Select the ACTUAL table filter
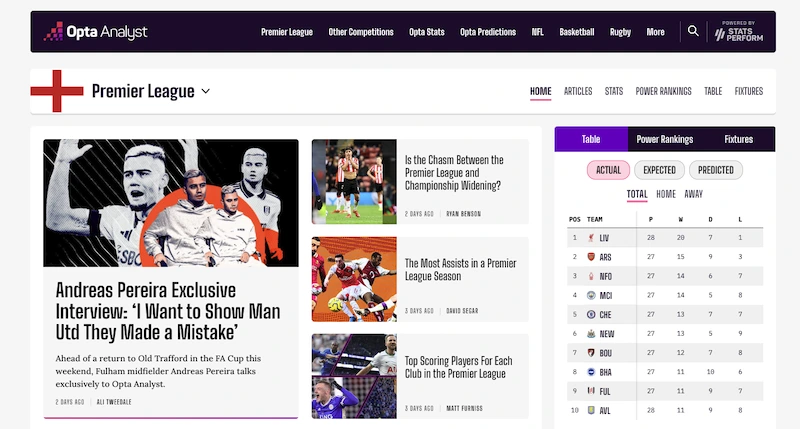The width and height of the screenshot is (800, 429). click(x=608, y=170)
